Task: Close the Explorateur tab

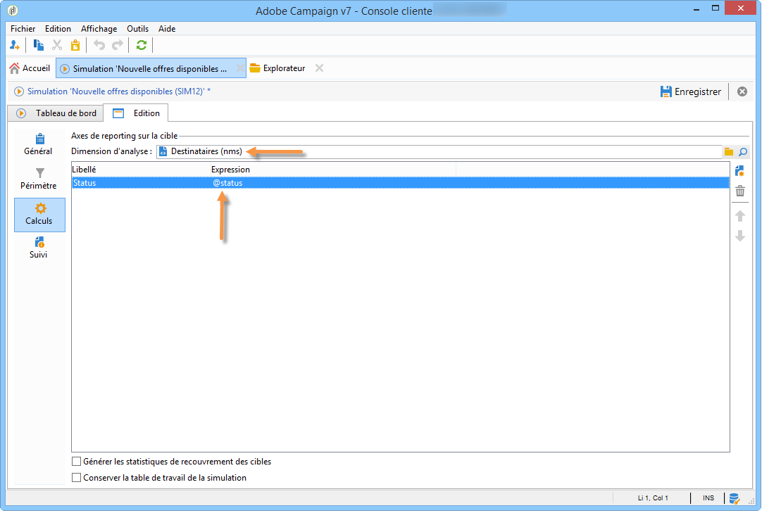Action: click(x=319, y=68)
